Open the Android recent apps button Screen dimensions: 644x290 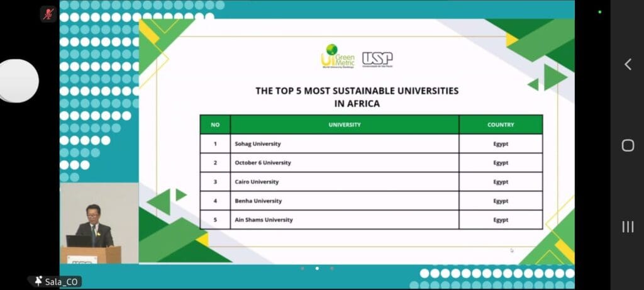click(x=628, y=227)
